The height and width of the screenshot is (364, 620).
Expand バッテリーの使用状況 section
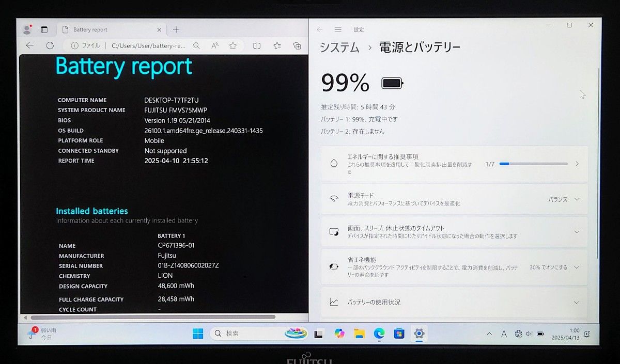(x=454, y=302)
